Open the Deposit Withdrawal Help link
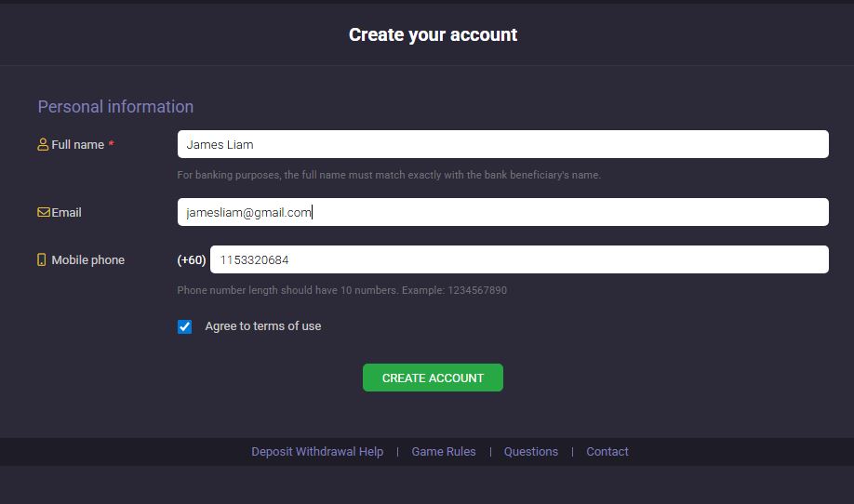 pyautogui.click(x=317, y=452)
